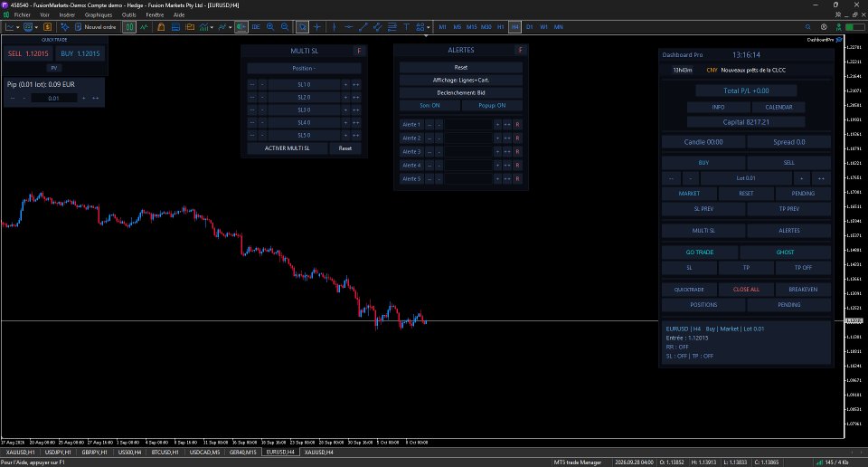
Task: Click Reset at top of Alertes panel
Action: pos(460,67)
